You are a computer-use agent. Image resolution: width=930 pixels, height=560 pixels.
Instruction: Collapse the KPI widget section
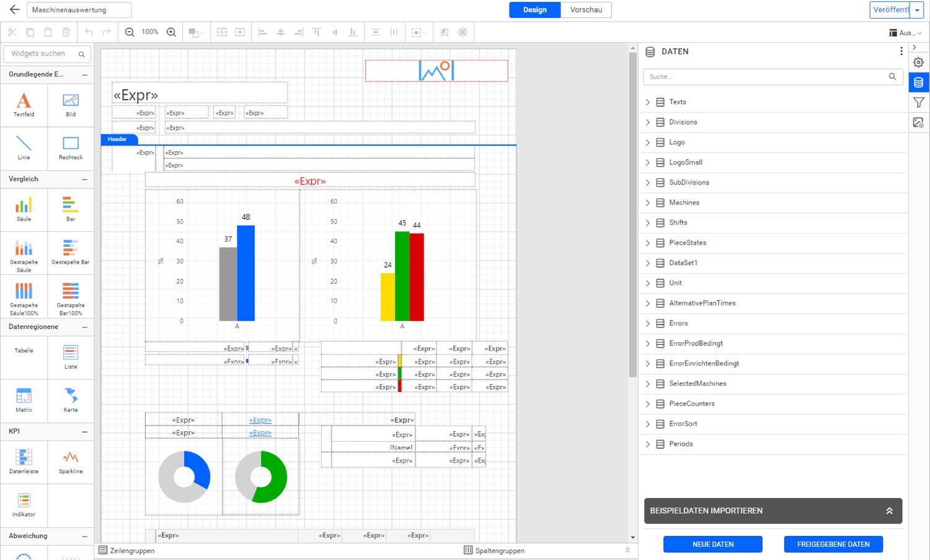pyautogui.click(x=85, y=432)
